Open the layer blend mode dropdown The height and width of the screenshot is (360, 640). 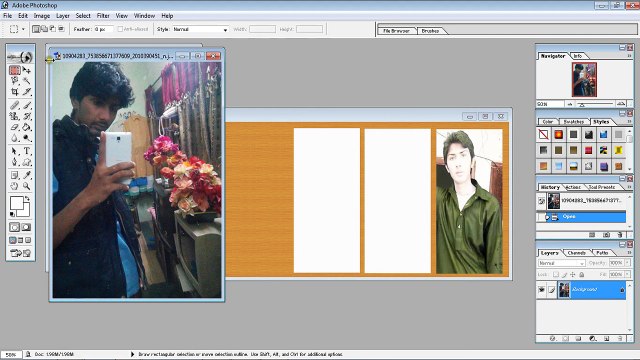[562, 263]
